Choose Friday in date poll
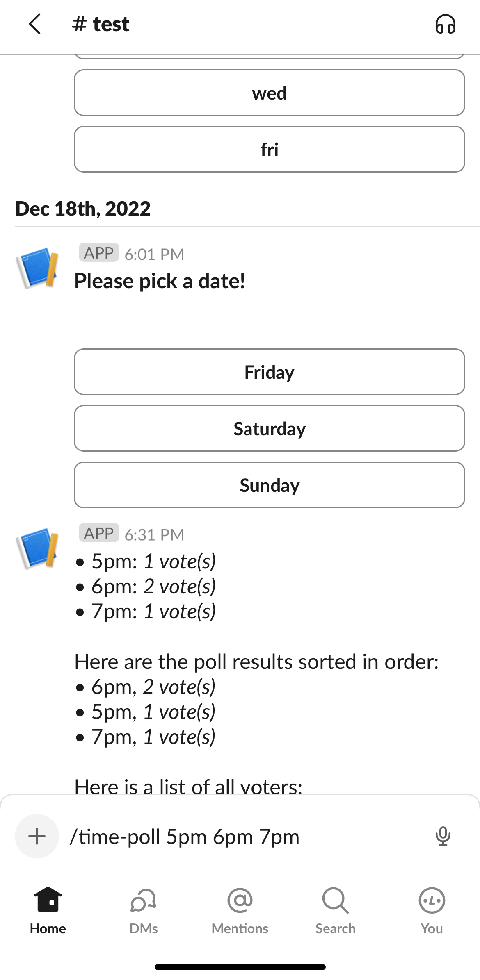Image resolution: width=480 pixels, height=980 pixels. click(x=269, y=372)
